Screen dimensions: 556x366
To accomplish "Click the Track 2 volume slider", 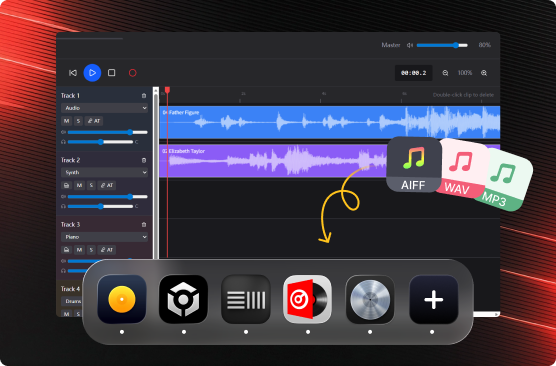I will (x=107, y=197).
